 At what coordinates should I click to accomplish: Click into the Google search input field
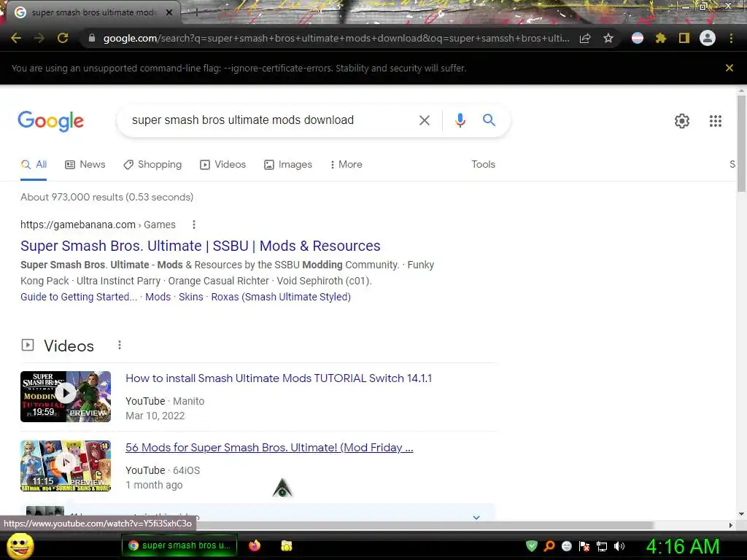coord(267,120)
